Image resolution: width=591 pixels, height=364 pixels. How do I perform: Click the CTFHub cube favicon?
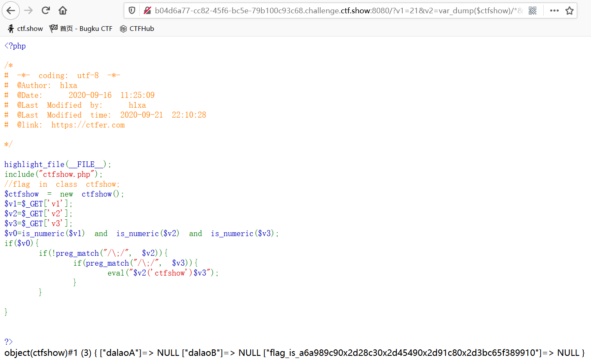pos(123,28)
